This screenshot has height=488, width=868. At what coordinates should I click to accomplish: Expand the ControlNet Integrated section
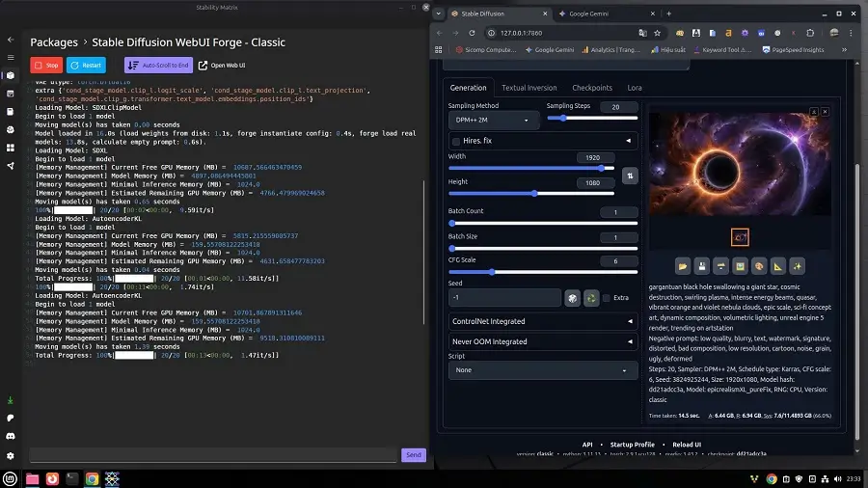(x=542, y=321)
